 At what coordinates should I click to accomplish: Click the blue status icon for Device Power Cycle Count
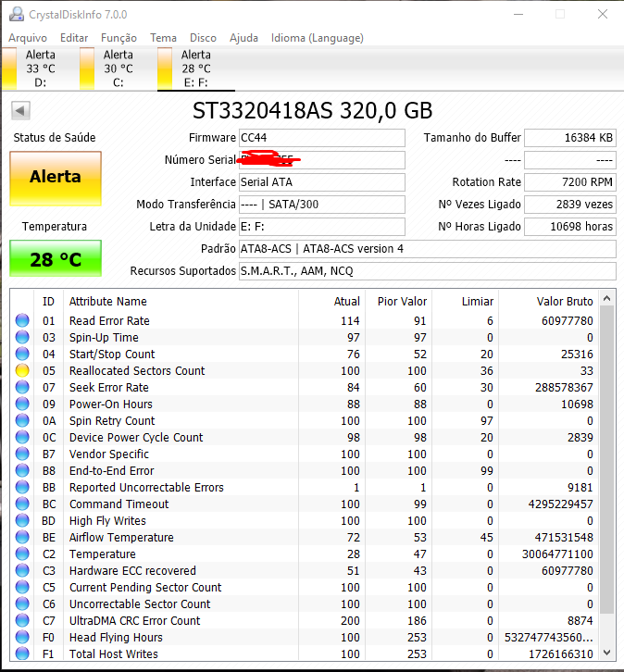pyautogui.click(x=22, y=437)
